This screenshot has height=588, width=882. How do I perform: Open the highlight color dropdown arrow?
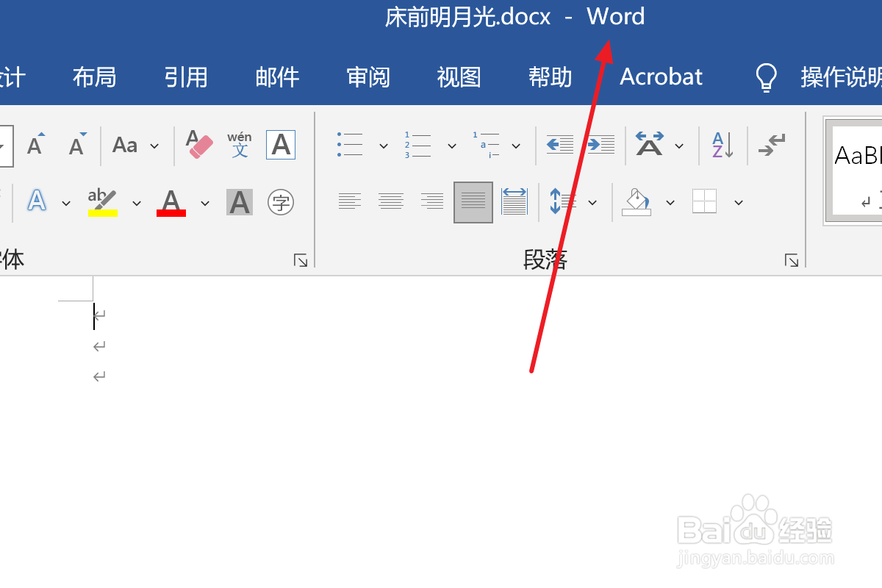click(x=137, y=202)
